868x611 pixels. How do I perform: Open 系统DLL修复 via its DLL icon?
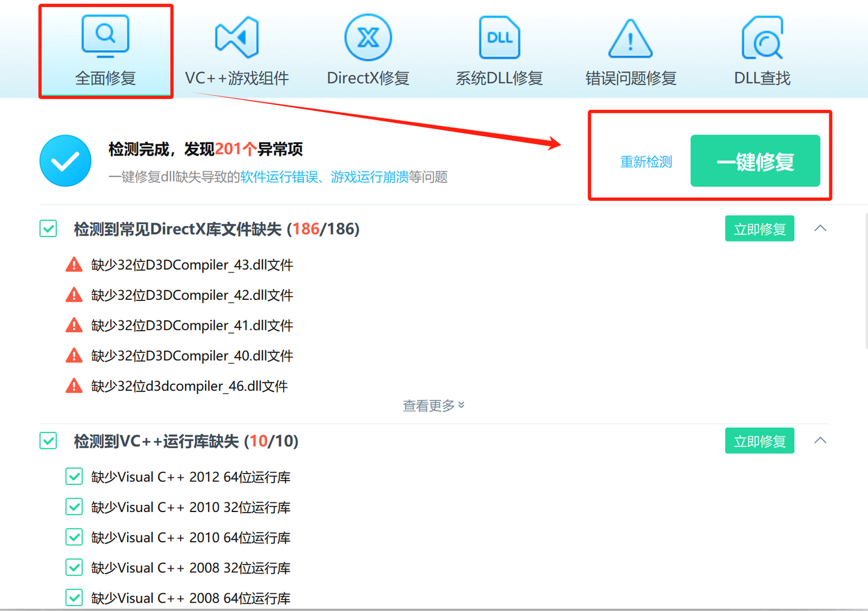pyautogui.click(x=499, y=37)
